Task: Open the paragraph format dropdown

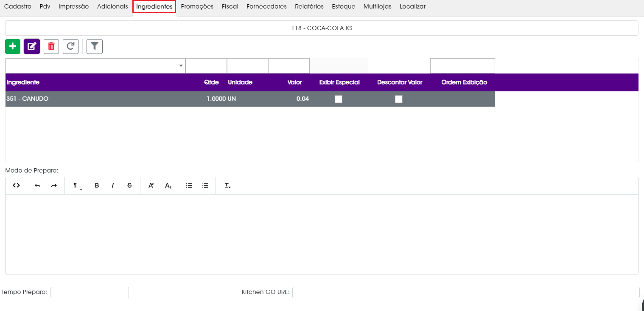Action: coord(76,186)
